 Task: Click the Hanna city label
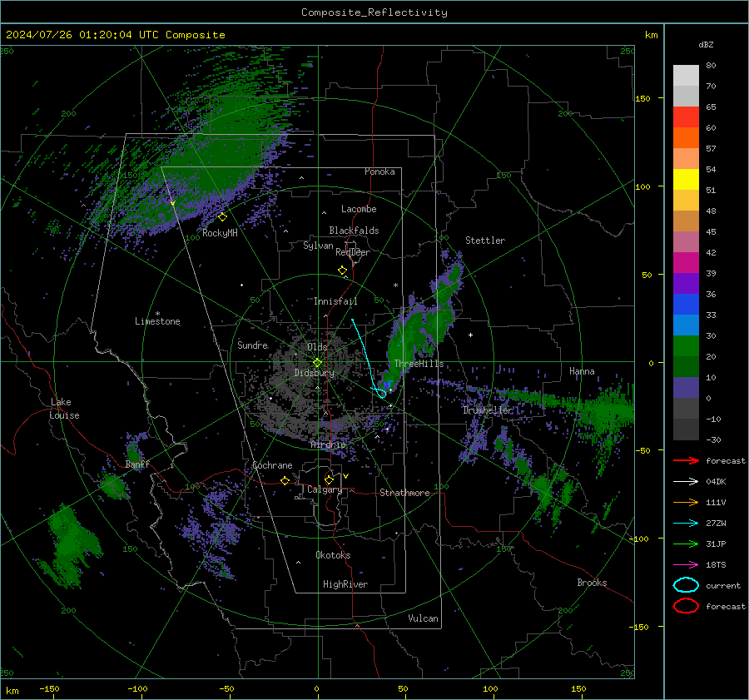pos(582,371)
